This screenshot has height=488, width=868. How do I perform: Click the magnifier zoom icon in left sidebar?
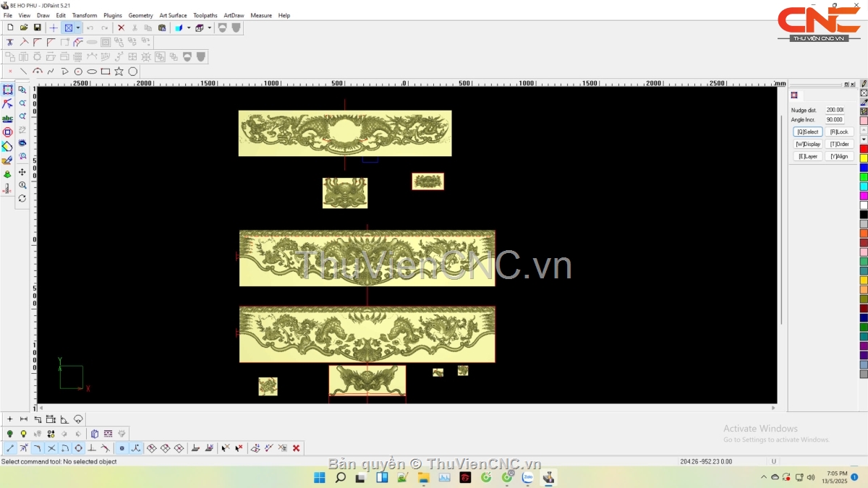22,185
